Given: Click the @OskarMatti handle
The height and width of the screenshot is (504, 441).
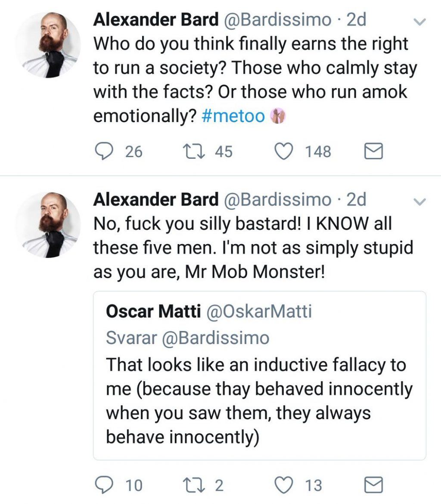Looking at the screenshot, I should (259, 312).
